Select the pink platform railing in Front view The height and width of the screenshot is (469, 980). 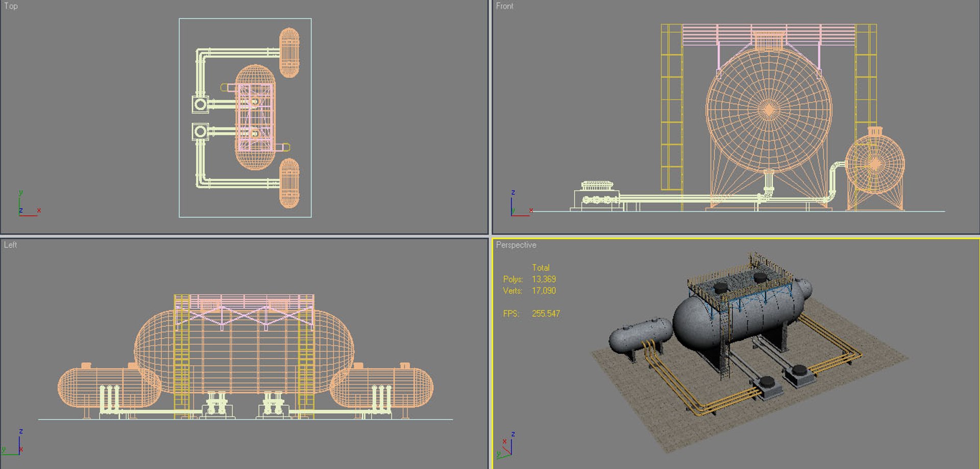point(769,35)
